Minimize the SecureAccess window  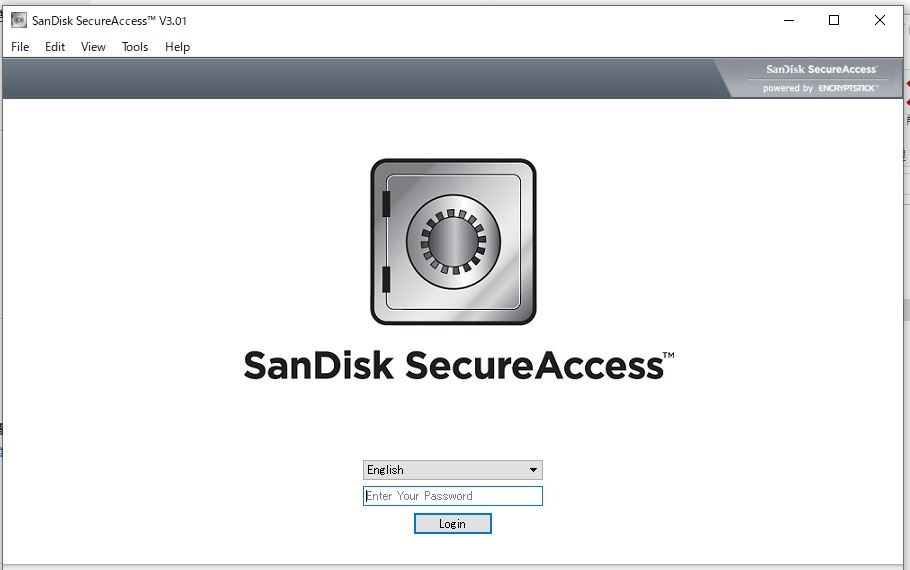(789, 20)
